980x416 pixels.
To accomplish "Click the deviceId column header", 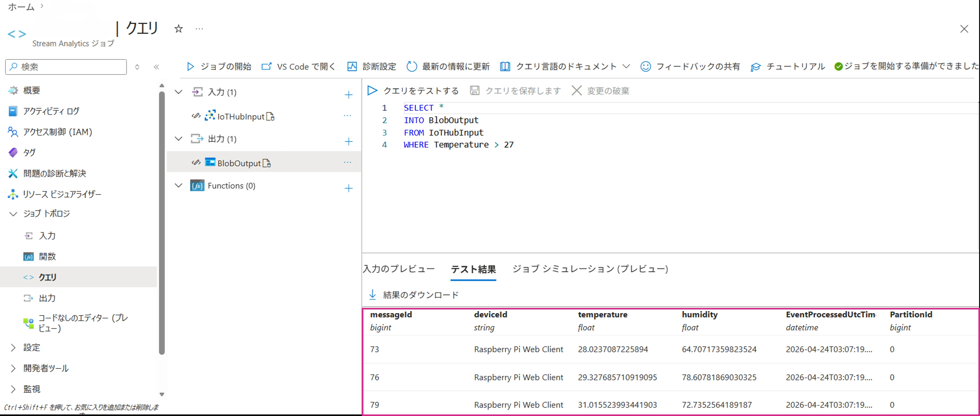I will (x=490, y=315).
